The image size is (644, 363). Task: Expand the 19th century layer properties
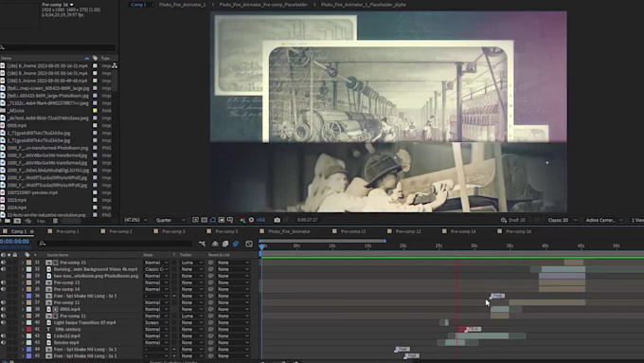pos(23,329)
